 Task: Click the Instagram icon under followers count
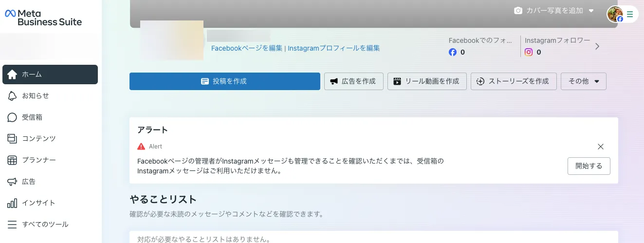(529, 52)
